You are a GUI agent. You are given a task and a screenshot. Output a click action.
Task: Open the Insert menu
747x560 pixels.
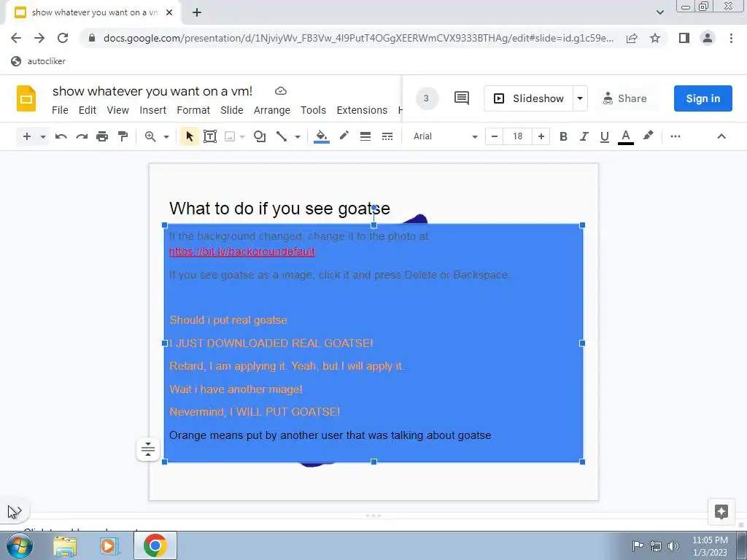point(153,110)
